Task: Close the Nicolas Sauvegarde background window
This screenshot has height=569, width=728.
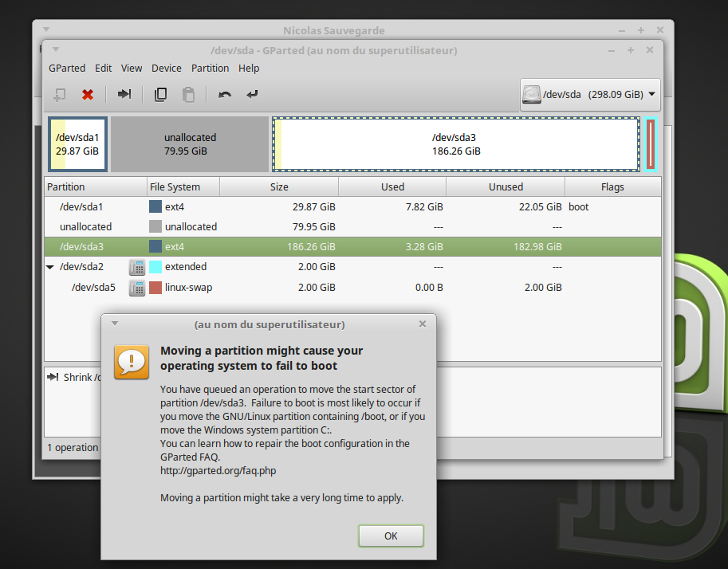Action: tap(659, 30)
